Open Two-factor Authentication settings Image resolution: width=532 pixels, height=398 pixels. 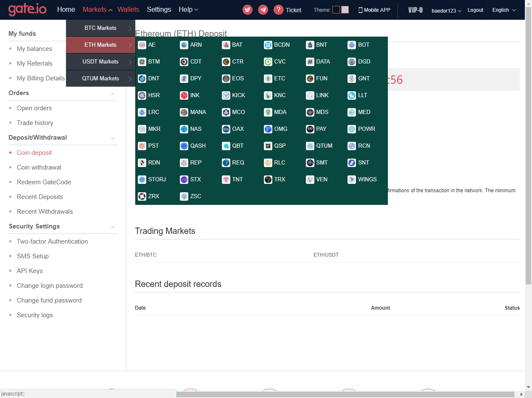coord(52,241)
